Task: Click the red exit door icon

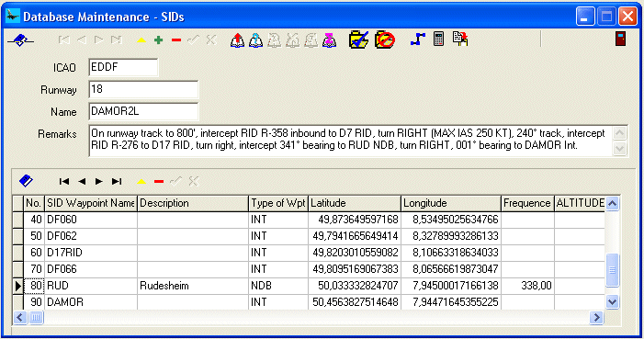Action: 620,39
